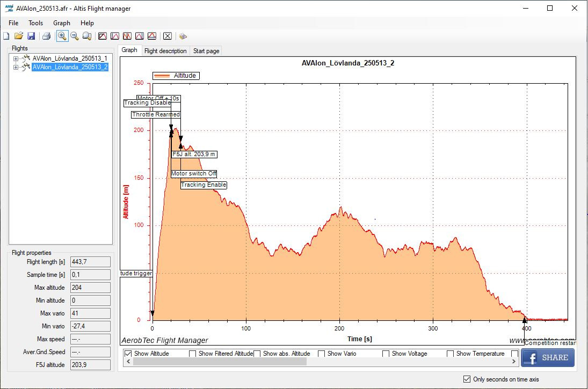
Task: Print the graph with printer icon
Action: coord(47,36)
